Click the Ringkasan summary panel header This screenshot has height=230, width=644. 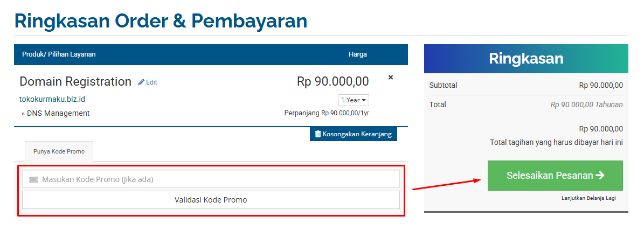coord(526,59)
